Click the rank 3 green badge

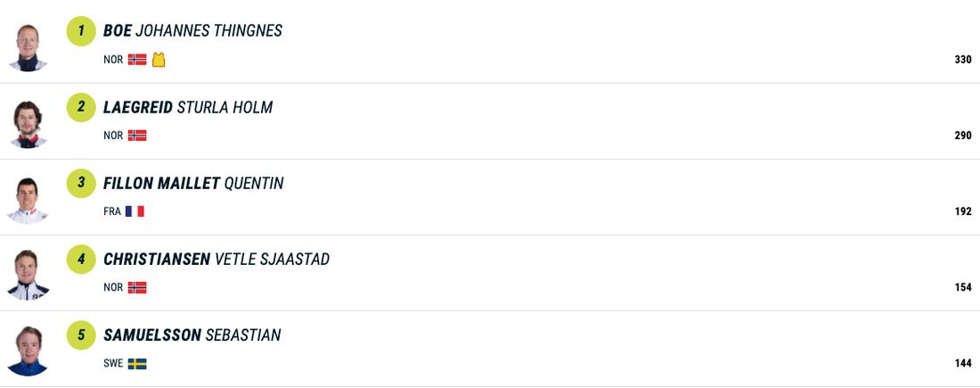point(81,184)
